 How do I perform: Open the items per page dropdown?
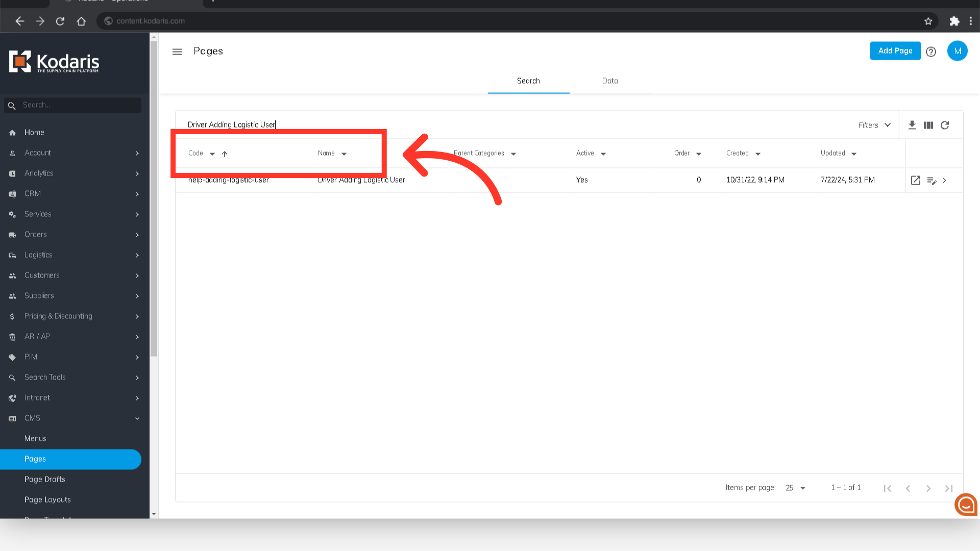click(795, 488)
